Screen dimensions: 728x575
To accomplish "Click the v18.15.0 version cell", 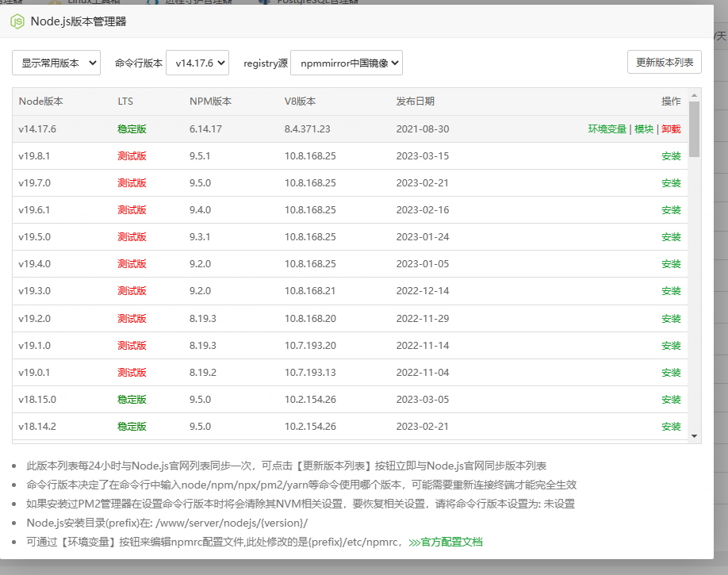I will coord(37,400).
